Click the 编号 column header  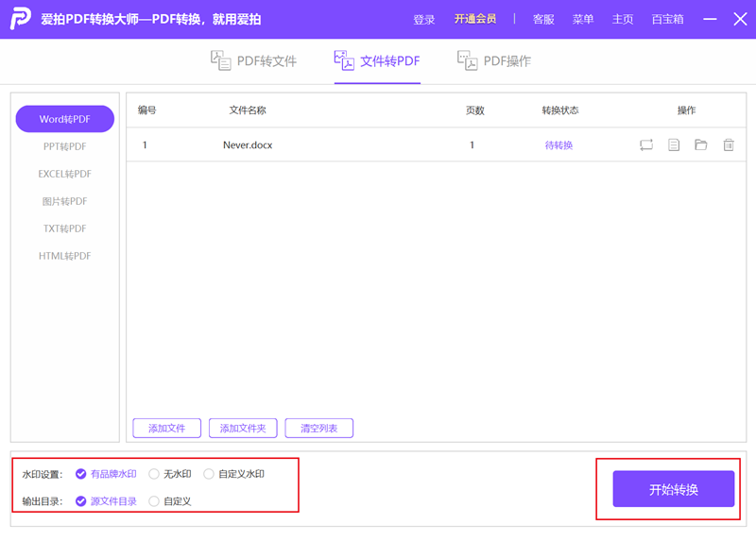click(x=147, y=110)
